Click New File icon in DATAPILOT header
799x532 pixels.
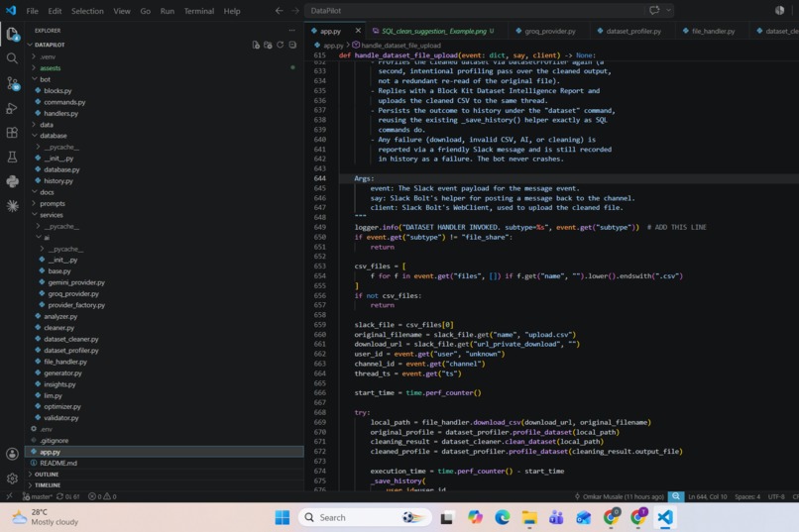coord(256,45)
